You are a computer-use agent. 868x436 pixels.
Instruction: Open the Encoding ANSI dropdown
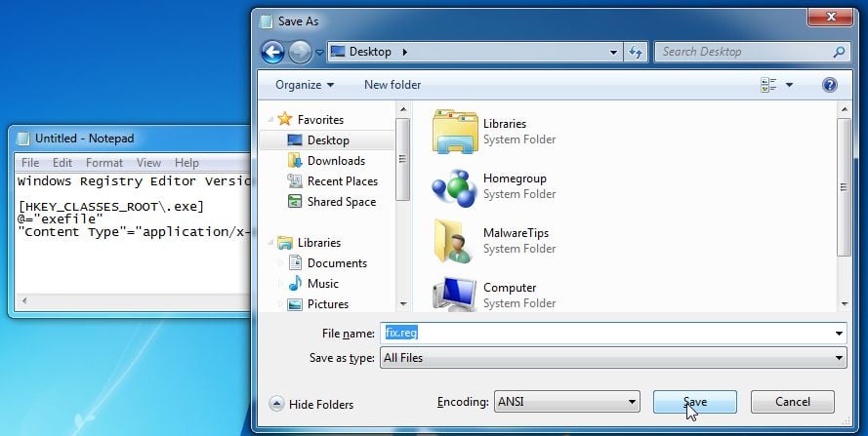[567, 402]
